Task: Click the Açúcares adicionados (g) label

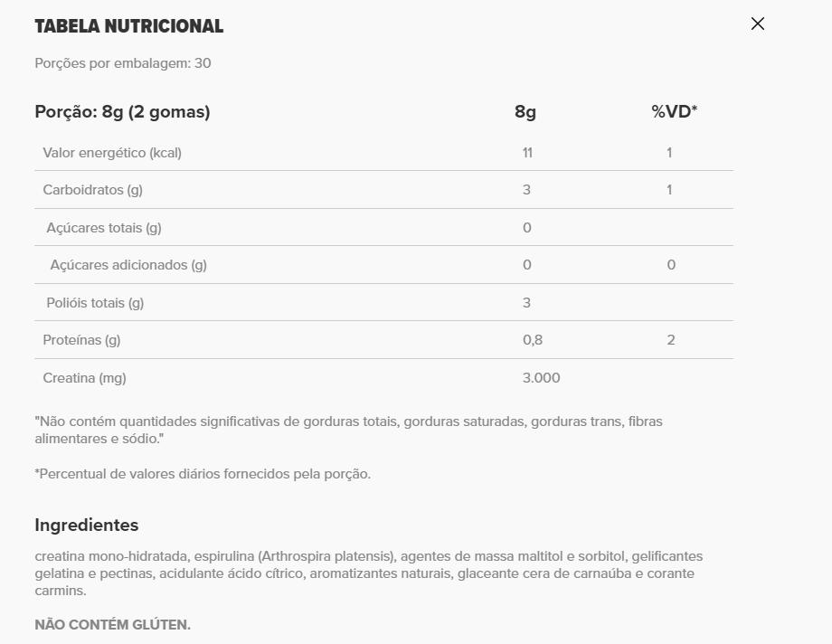Action: [x=128, y=265]
